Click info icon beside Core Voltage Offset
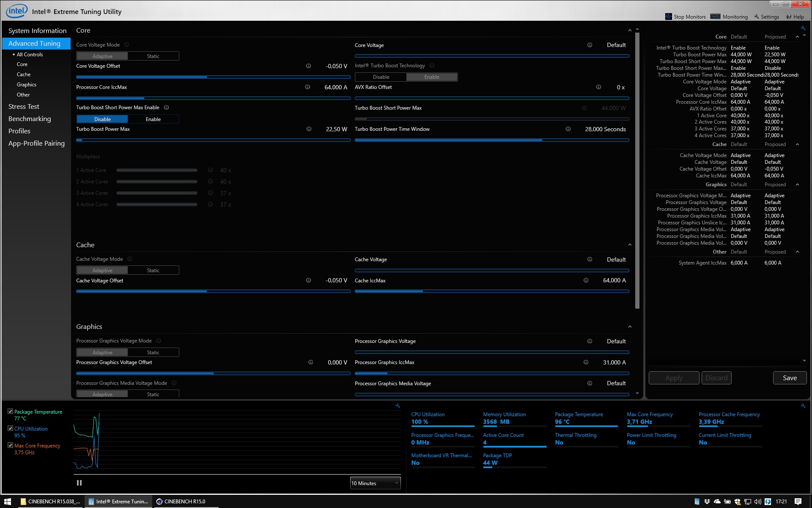Screen dimensions: 812x508 click(x=308, y=66)
